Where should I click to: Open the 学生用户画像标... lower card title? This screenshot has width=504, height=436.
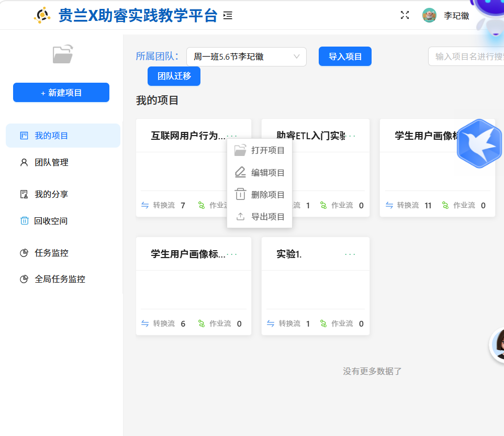[x=188, y=254]
